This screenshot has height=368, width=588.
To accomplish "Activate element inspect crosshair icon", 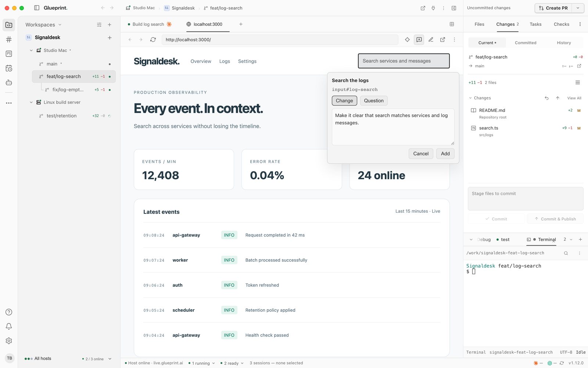I will click(x=407, y=39).
